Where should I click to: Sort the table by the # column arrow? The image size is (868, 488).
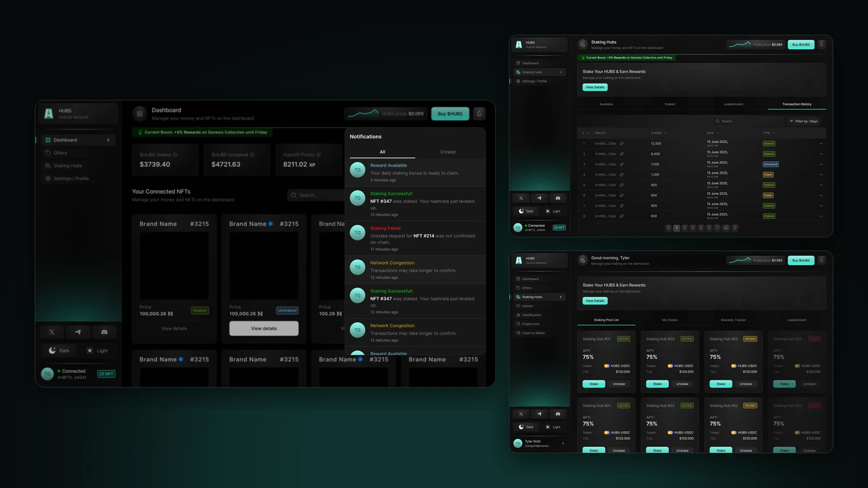[588, 133]
